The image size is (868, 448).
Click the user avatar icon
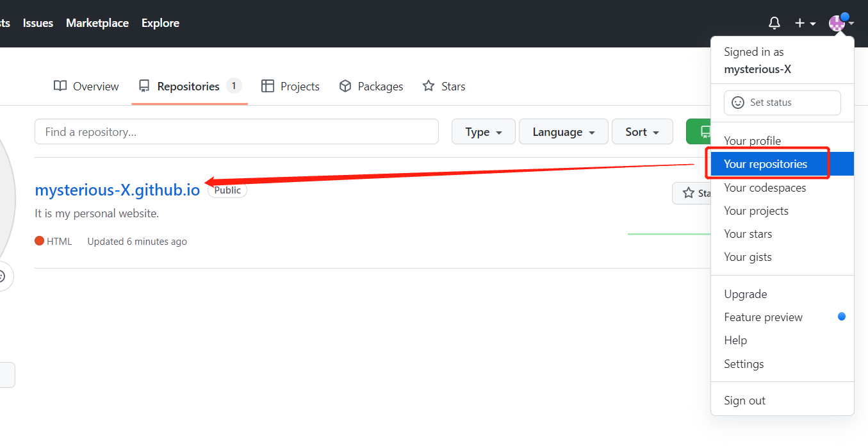[837, 24]
